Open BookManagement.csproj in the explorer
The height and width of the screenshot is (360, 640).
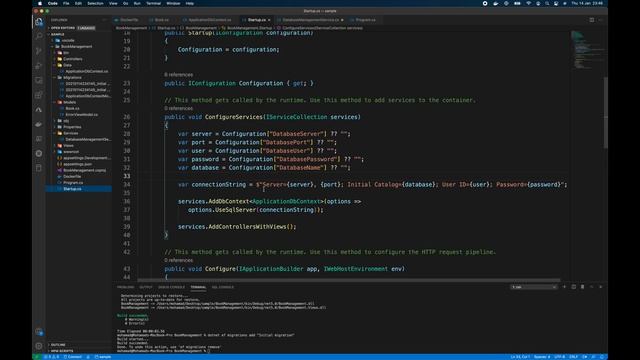click(x=84, y=170)
